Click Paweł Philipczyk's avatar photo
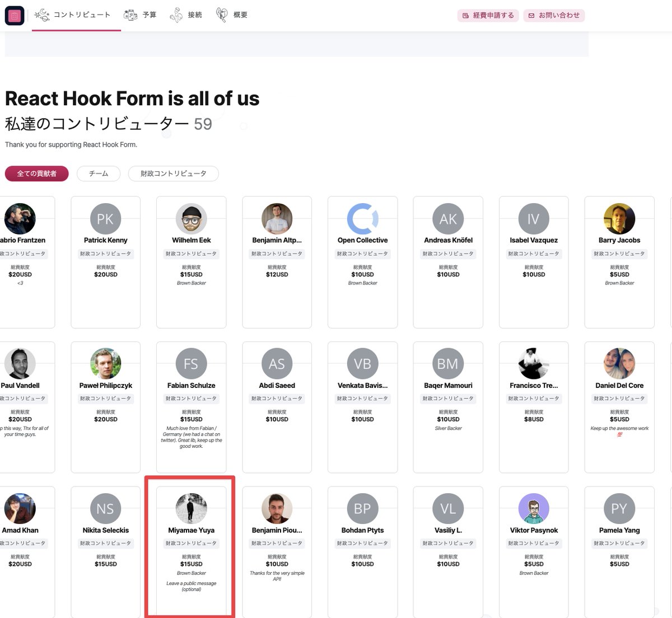The height and width of the screenshot is (618, 672). point(105,364)
